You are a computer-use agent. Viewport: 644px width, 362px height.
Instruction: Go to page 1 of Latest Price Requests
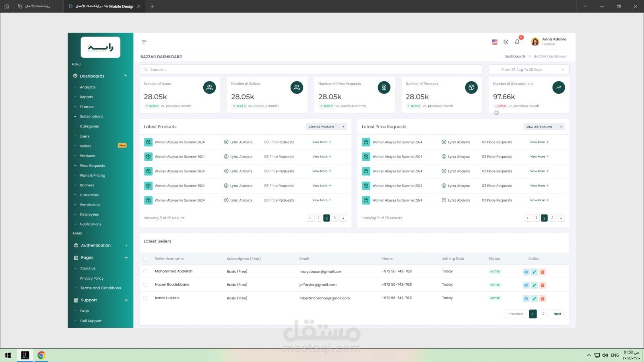(536, 218)
